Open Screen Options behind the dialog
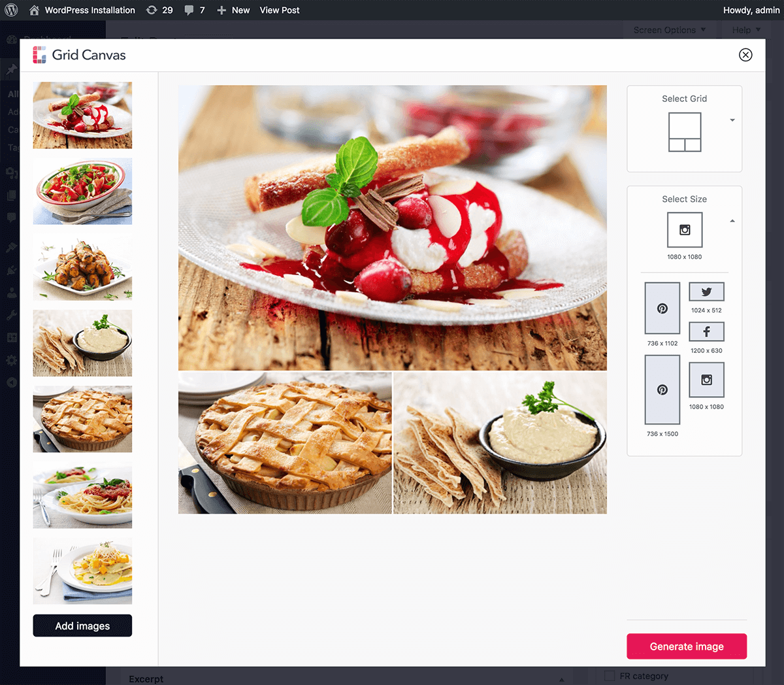Image resolution: width=784 pixels, height=685 pixels. pos(670,30)
